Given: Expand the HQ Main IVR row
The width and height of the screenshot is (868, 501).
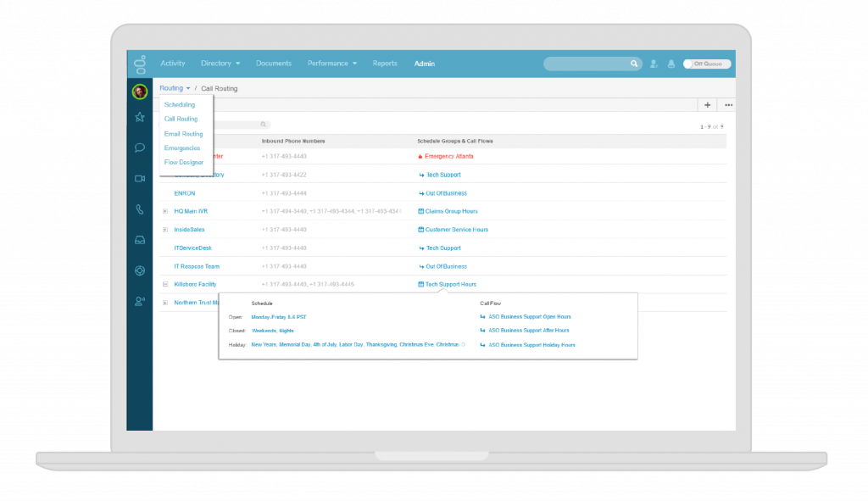Looking at the screenshot, I should pos(165,211).
